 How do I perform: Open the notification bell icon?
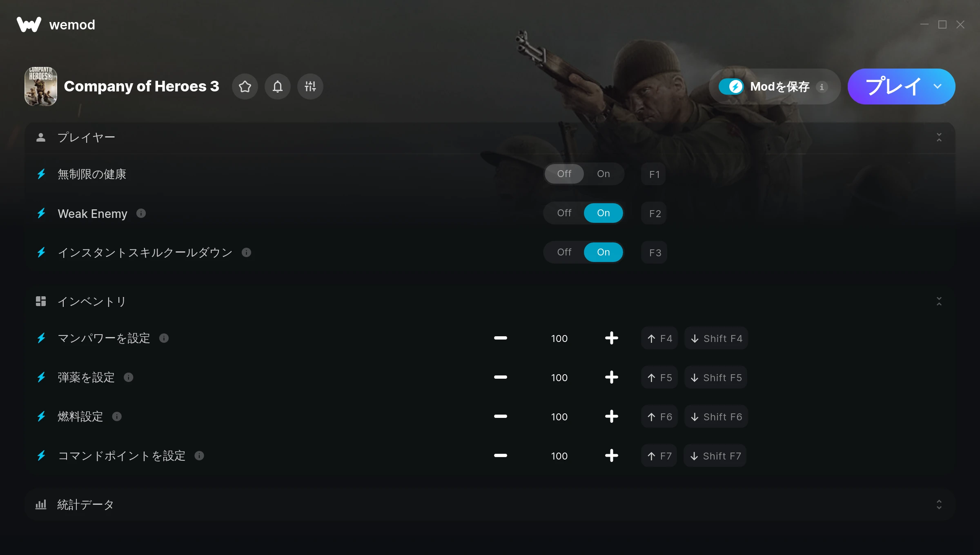[278, 87]
